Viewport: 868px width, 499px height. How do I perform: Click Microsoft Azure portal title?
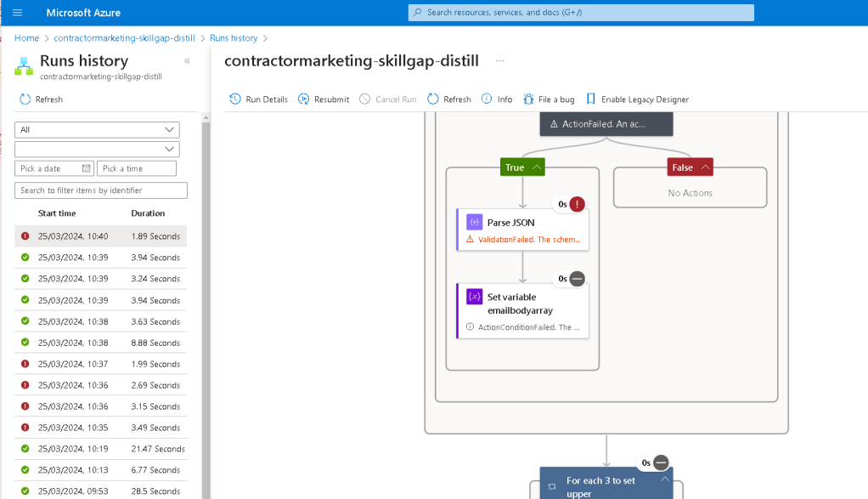click(x=83, y=12)
